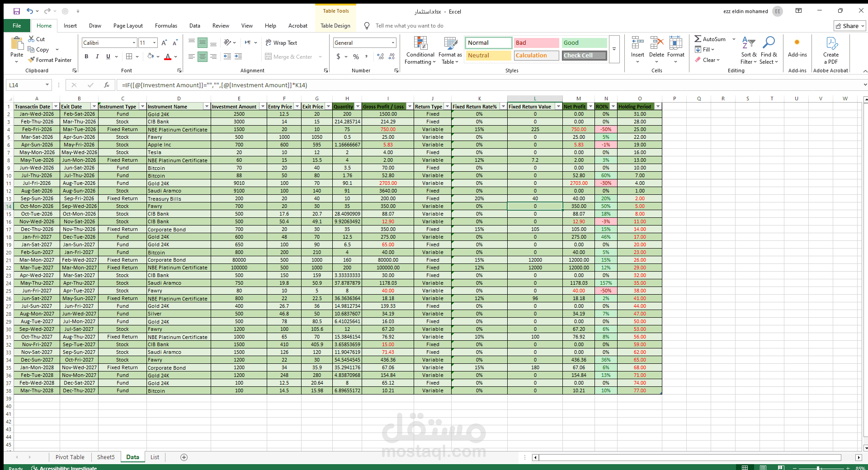Click the Merge & Center icon
This screenshot has height=470, width=868.
[288, 56]
